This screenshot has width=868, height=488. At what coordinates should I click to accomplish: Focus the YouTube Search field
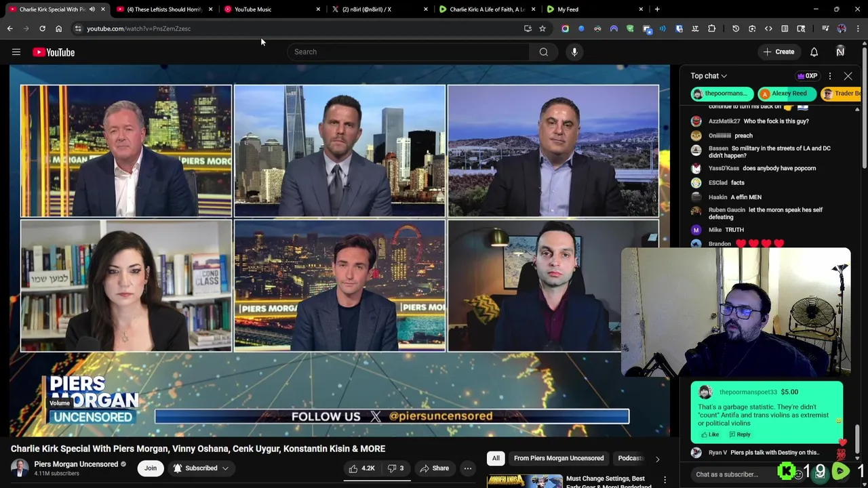(408, 52)
